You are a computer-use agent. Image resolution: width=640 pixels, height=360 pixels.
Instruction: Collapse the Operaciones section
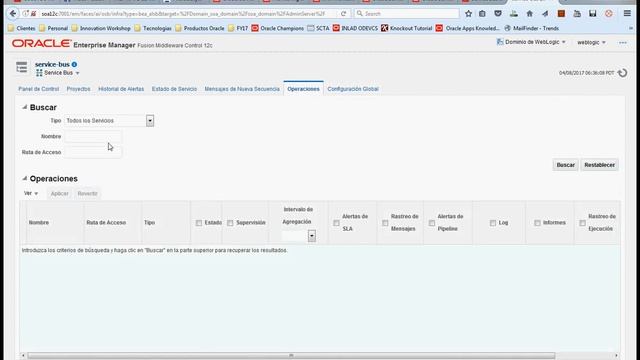click(24, 178)
